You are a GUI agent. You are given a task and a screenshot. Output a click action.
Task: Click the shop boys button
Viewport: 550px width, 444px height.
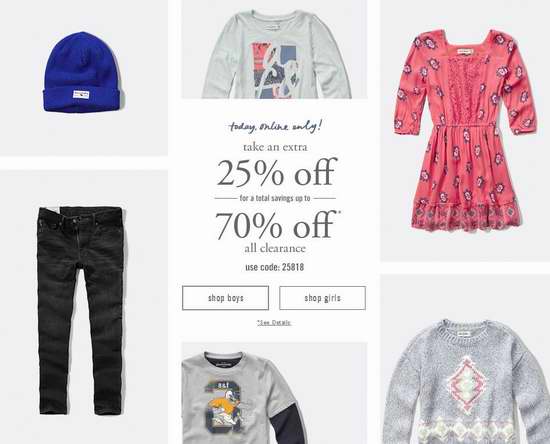click(x=225, y=298)
